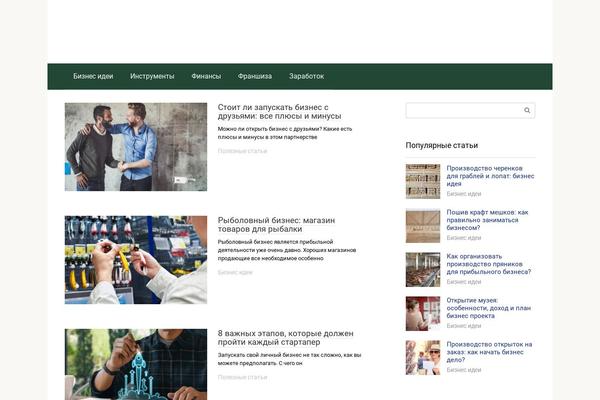Screen dimensions: 600x400
Task: Open Пошив крафт мешков article
Action: (487, 220)
